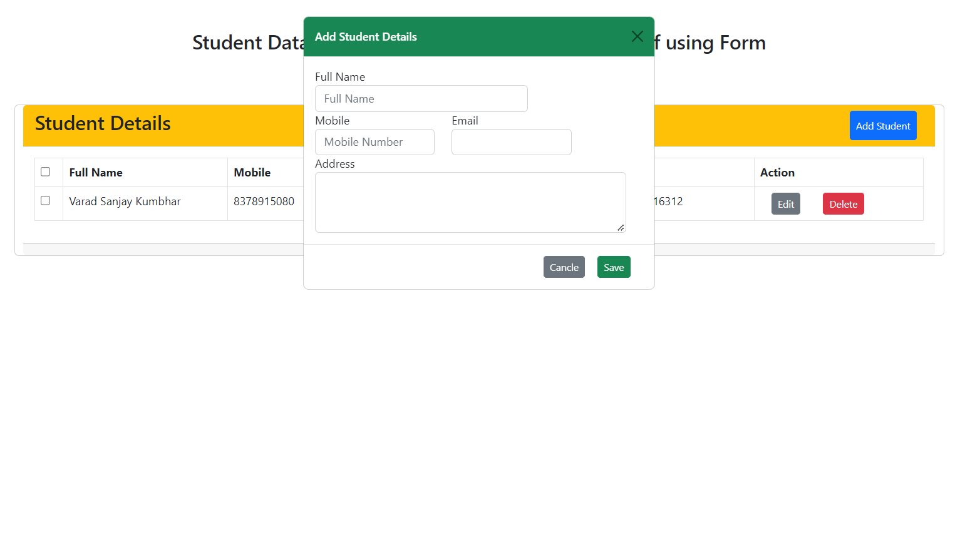
Task: Click Edit for Varad Sanjay Kumbhar
Action: 785,203
